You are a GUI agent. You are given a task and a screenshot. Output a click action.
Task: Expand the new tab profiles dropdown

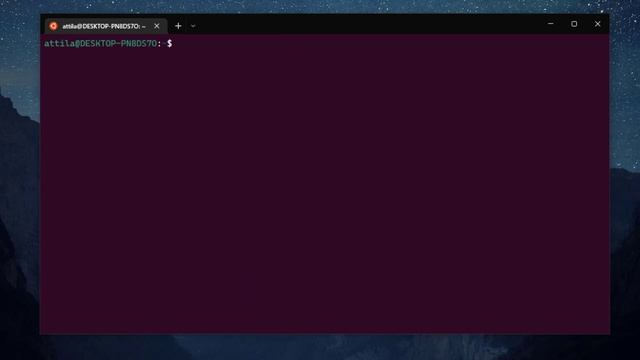193,26
